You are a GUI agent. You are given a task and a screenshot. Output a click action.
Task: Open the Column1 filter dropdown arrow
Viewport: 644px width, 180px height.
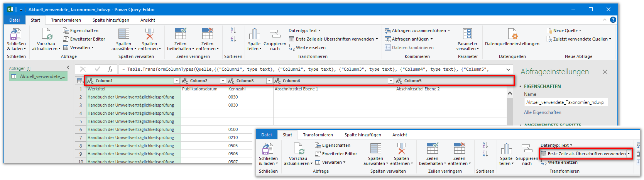[x=176, y=81]
